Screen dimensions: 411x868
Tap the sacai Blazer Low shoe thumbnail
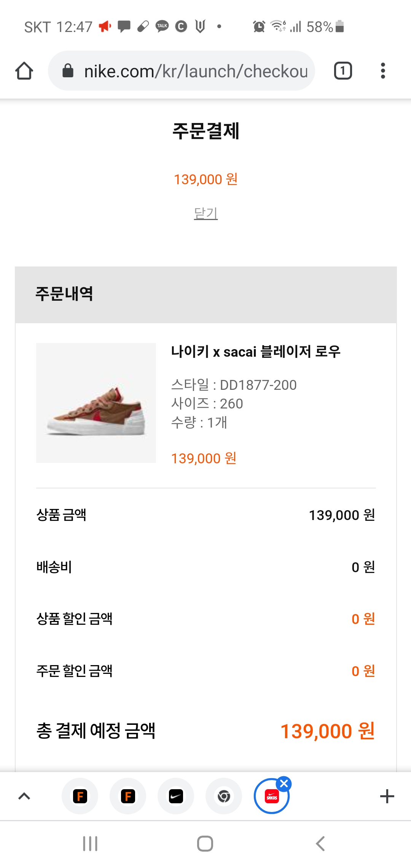coord(96,403)
